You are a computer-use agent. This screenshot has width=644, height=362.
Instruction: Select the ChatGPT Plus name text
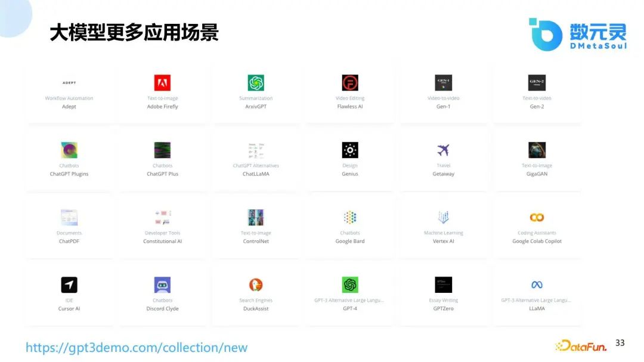coord(162,174)
